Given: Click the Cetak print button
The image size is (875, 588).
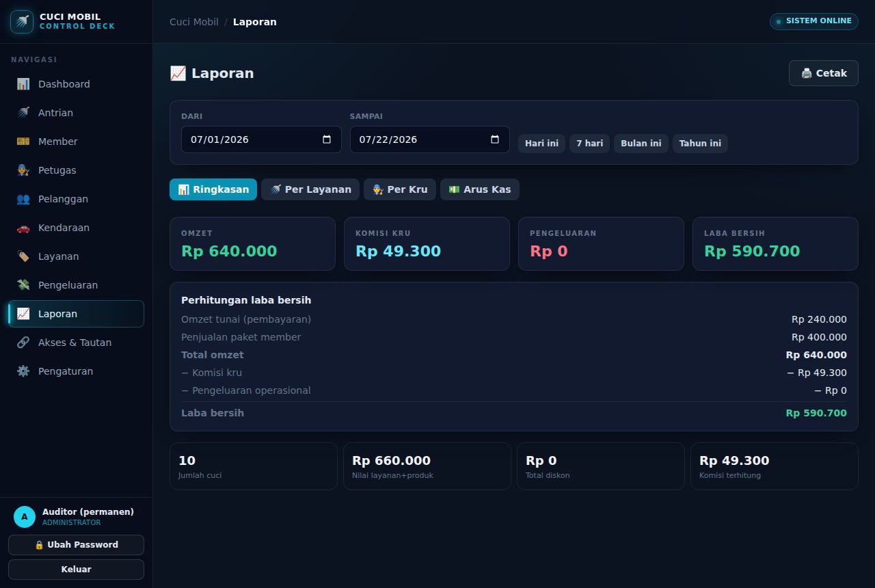Looking at the screenshot, I should click(x=824, y=73).
